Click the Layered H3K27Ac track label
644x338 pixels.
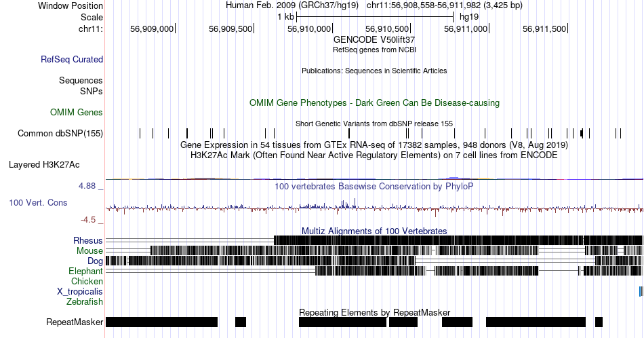pos(44,164)
